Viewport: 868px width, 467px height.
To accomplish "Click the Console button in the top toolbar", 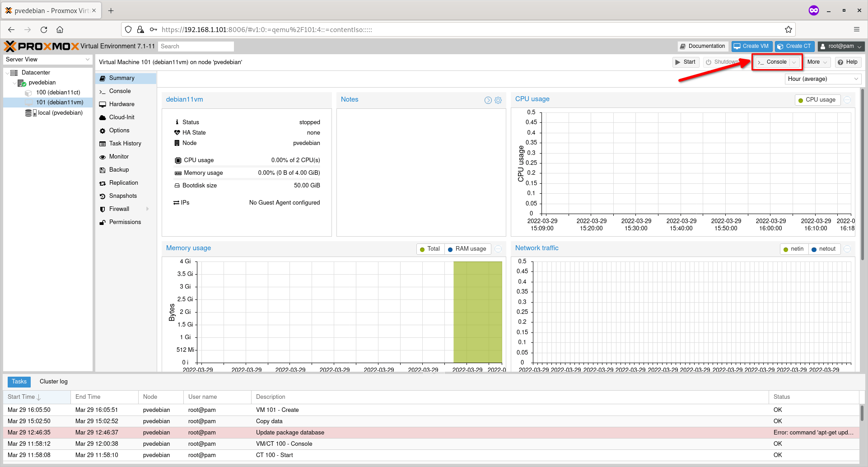I will [x=773, y=62].
